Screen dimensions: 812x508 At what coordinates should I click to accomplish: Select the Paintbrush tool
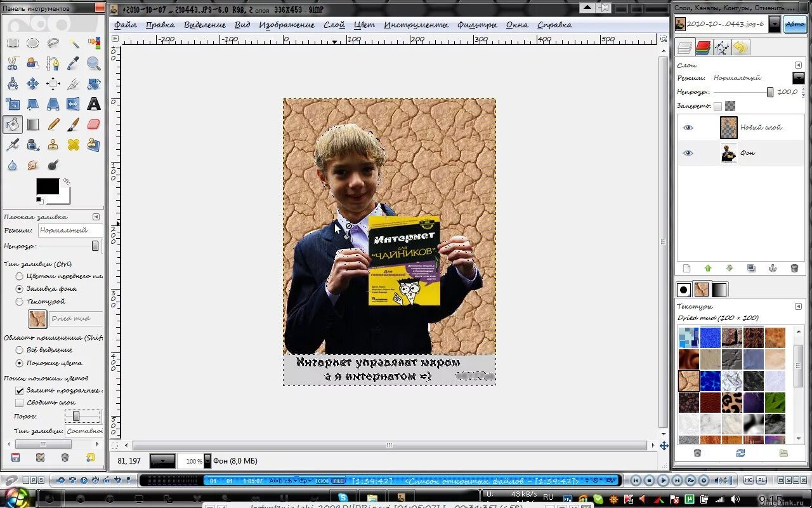point(74,124)
